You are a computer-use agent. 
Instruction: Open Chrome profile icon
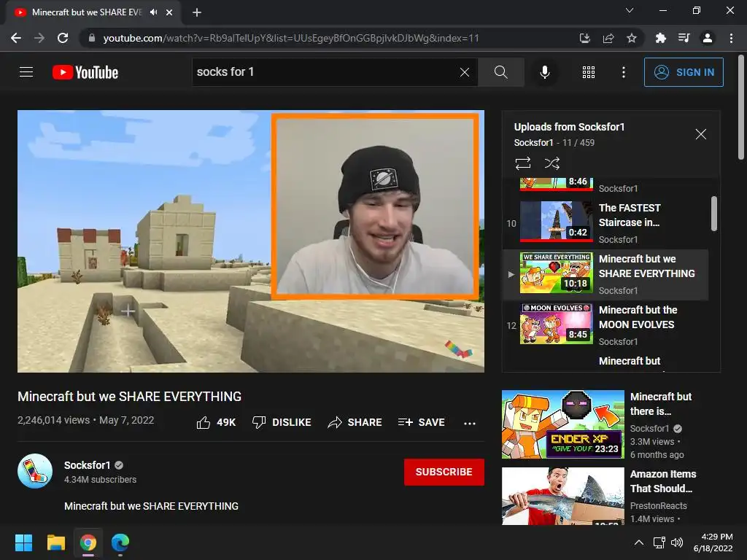coord(708,38)
